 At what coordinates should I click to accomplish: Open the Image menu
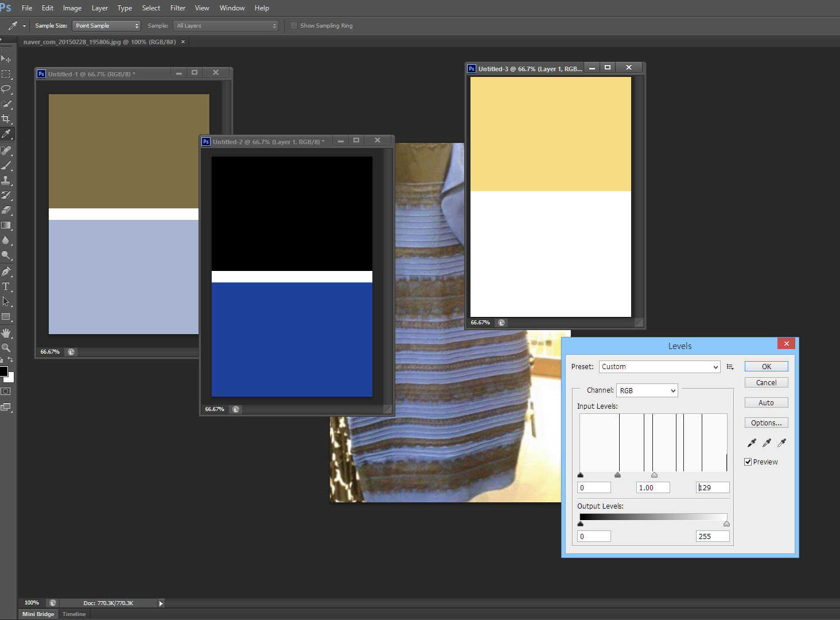[x=72, y=8]
